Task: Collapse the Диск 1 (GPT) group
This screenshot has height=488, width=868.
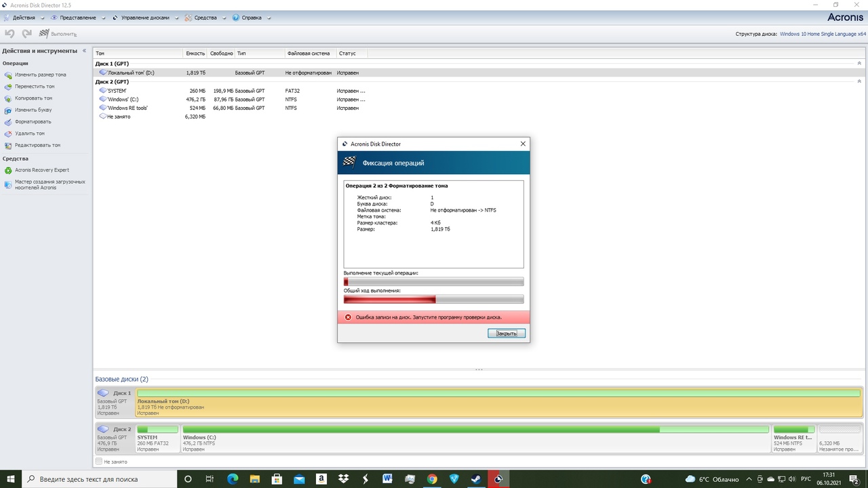Action: (x=859, y=64)
